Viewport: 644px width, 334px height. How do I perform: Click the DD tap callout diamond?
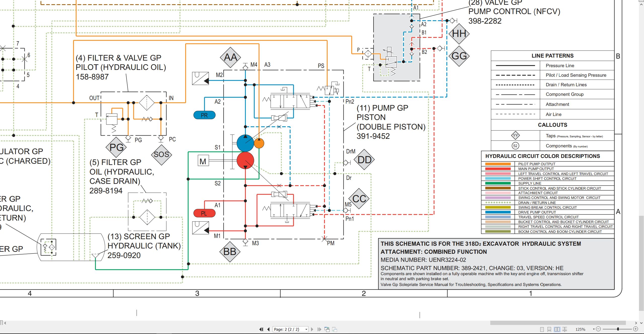point(364,160)
